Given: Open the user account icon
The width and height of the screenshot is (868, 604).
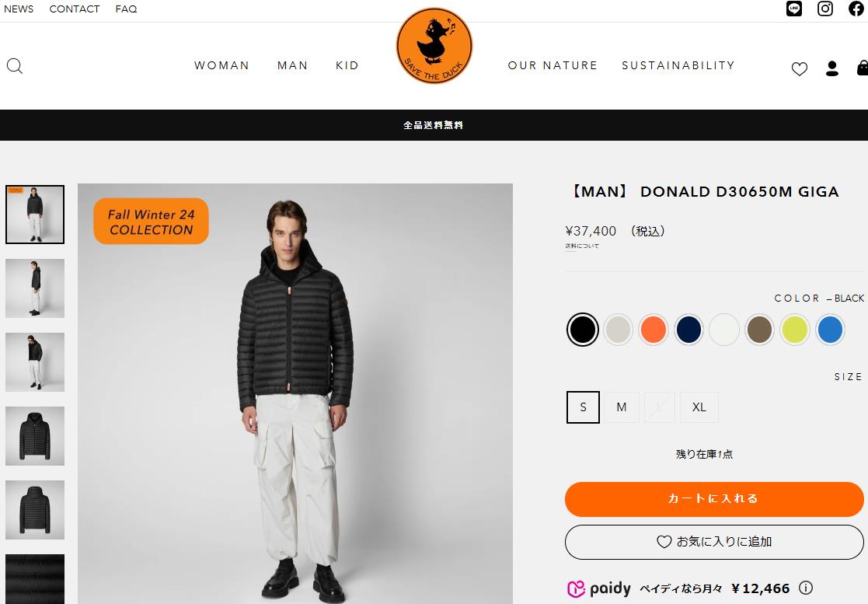Looking at the screenshot, I should tap(831, 68).
